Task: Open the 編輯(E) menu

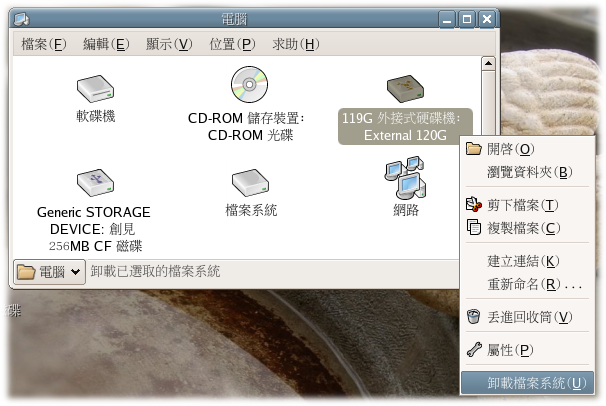Action: click(106, 44)
